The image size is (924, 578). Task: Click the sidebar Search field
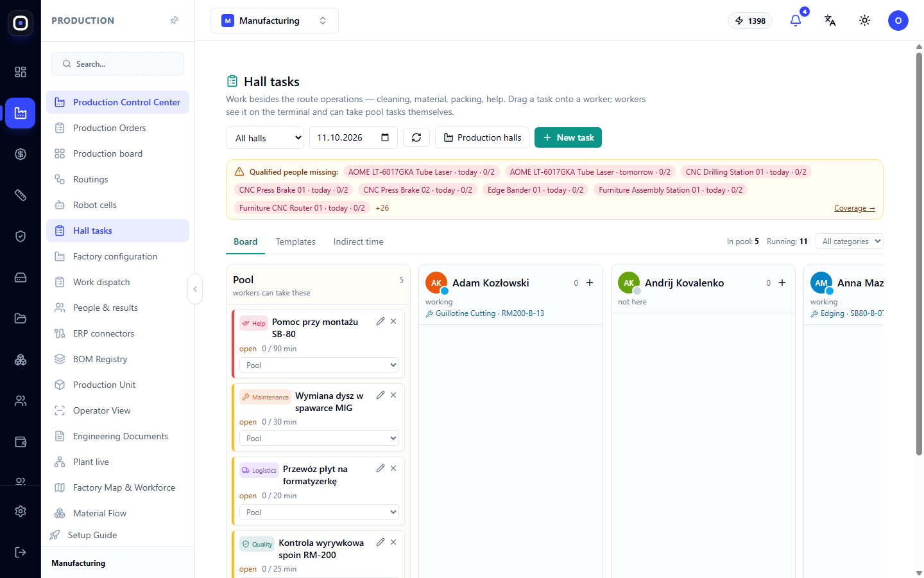point(117,64)
